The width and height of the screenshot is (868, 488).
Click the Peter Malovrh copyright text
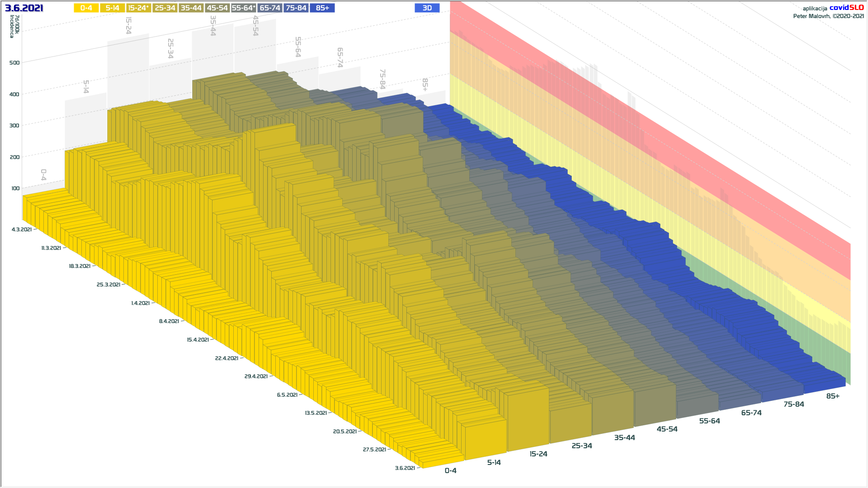pyautogui.click(x=828, y=16)
